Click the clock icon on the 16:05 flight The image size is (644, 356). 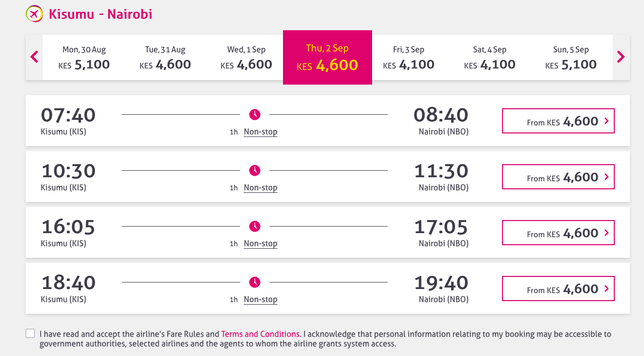254,227
